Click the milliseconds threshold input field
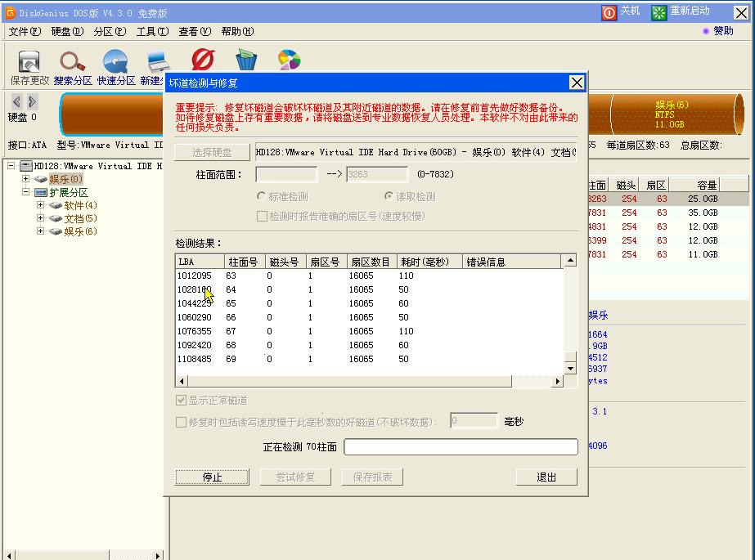The image size is (755, 560). pyautogui.click(x=474, y=421)
